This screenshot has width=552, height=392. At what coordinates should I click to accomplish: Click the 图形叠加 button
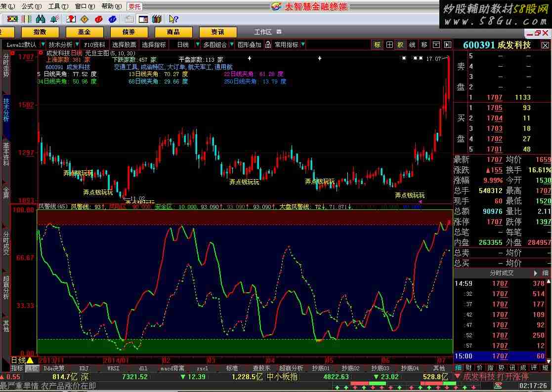tap(250, 44)
